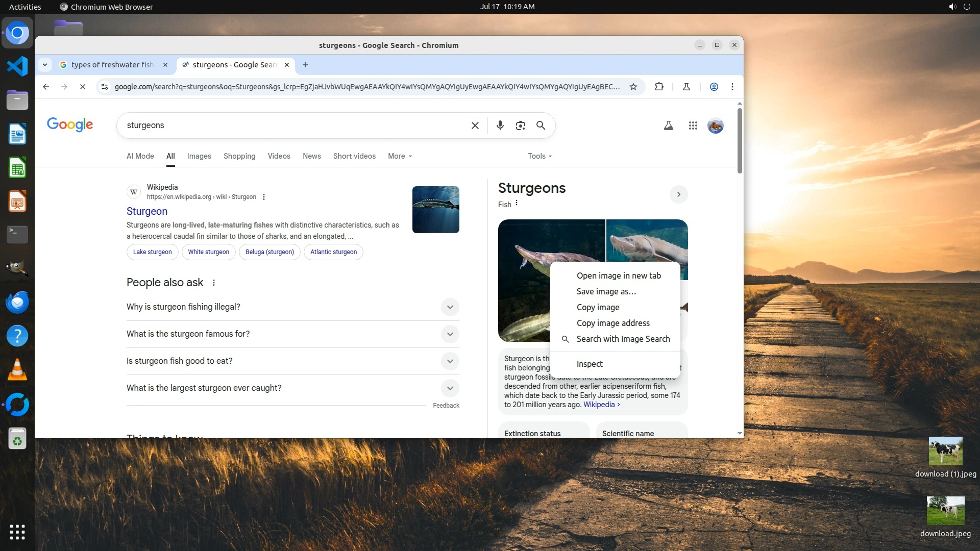The height and width of the screenshot is (551, 980).
Task: Click the search by image camera icon
Action: [520, 126]
